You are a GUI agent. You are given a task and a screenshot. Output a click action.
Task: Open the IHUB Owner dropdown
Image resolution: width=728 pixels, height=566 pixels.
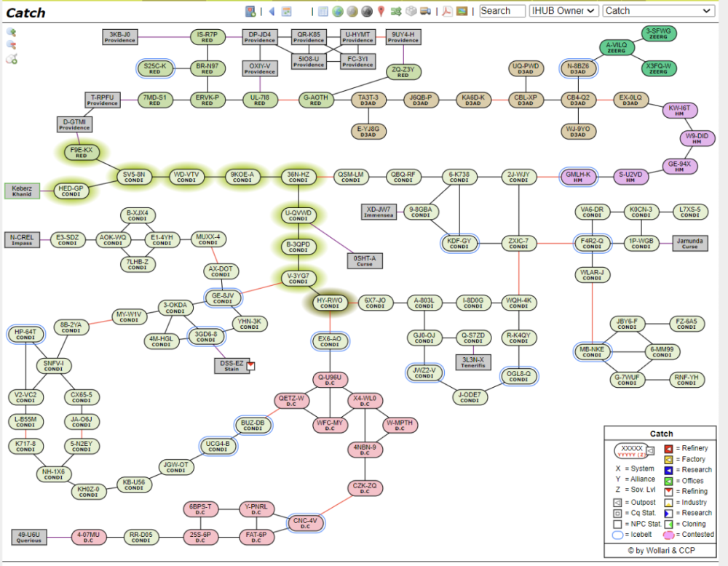pyautogui.click(x=563, y=11)
